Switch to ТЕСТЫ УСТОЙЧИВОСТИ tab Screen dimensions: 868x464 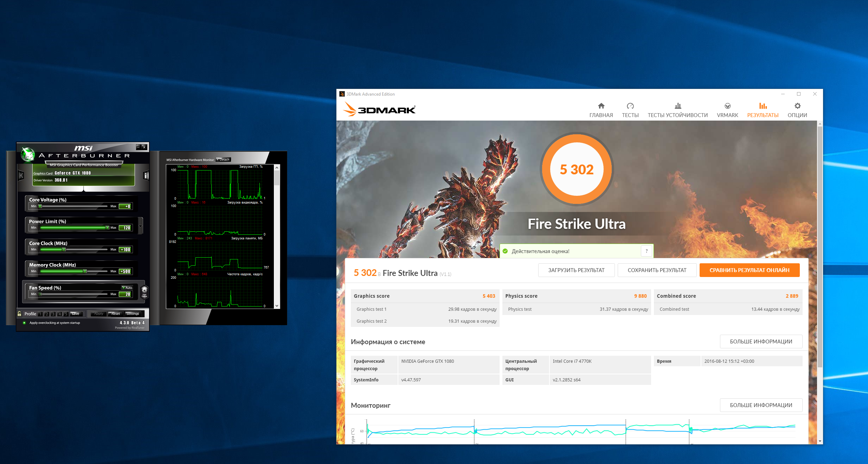coord(677,110)
